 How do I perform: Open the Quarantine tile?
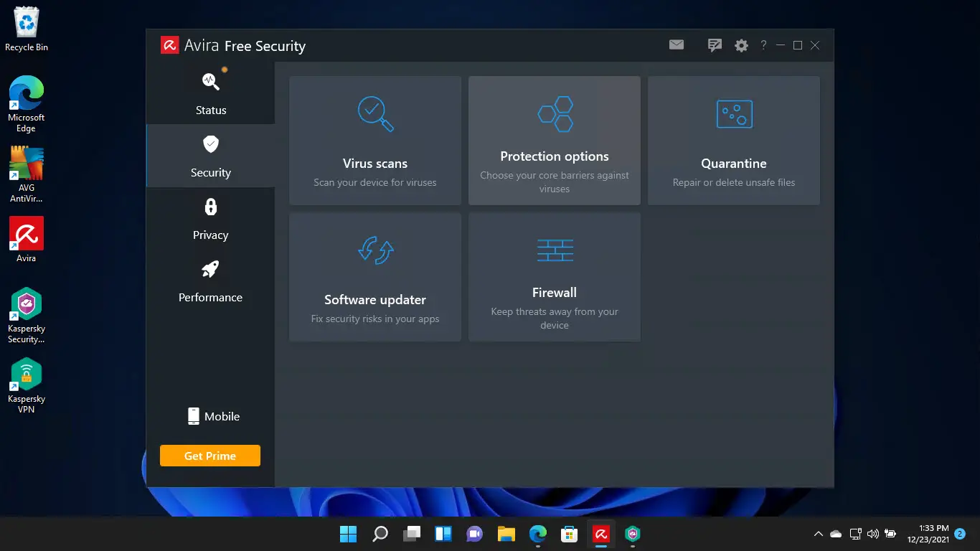point(734,141)
